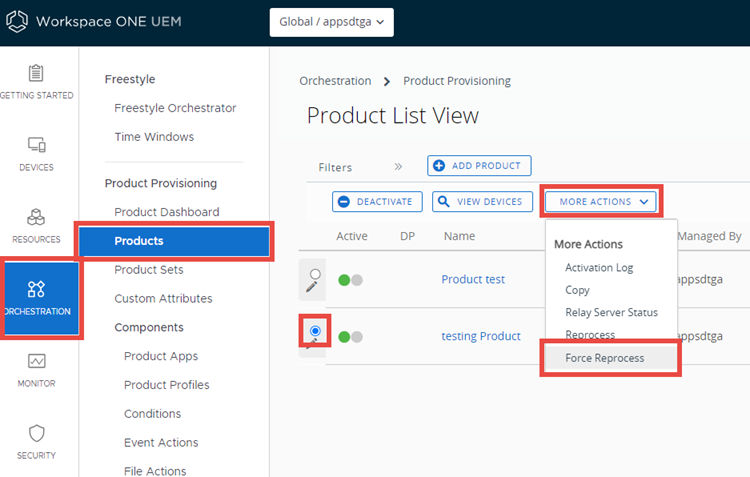Click Product Provisioning heading in side menu
This screenshot has width=750, height=477.
(x=161, y=183)
